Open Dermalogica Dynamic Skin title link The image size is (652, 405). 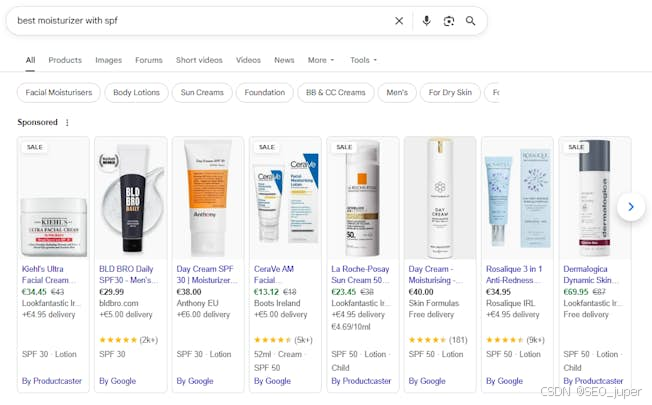590,274
